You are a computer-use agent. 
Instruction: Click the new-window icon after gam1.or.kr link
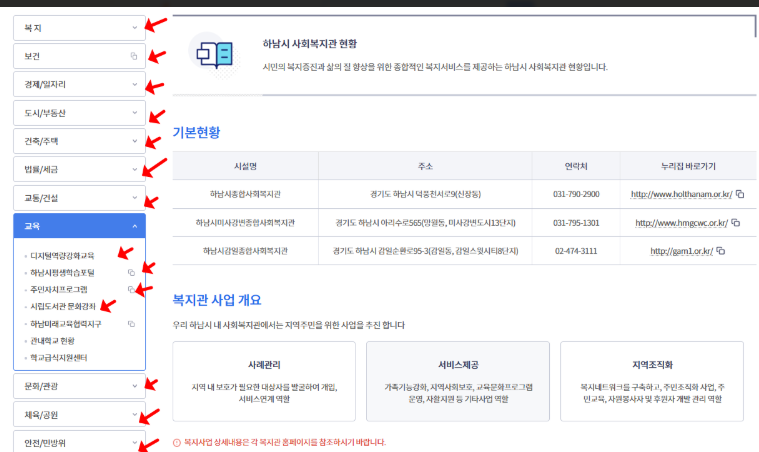(720, 251)
